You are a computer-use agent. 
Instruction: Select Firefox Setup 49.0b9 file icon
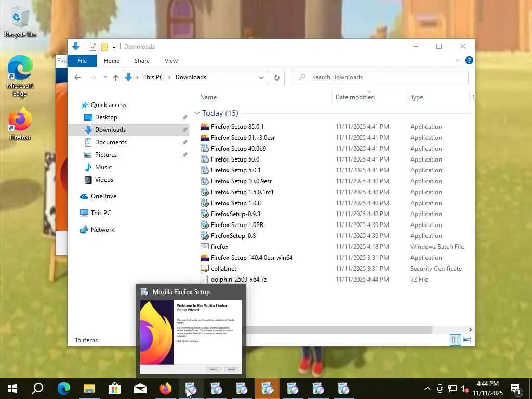[205, 148]
